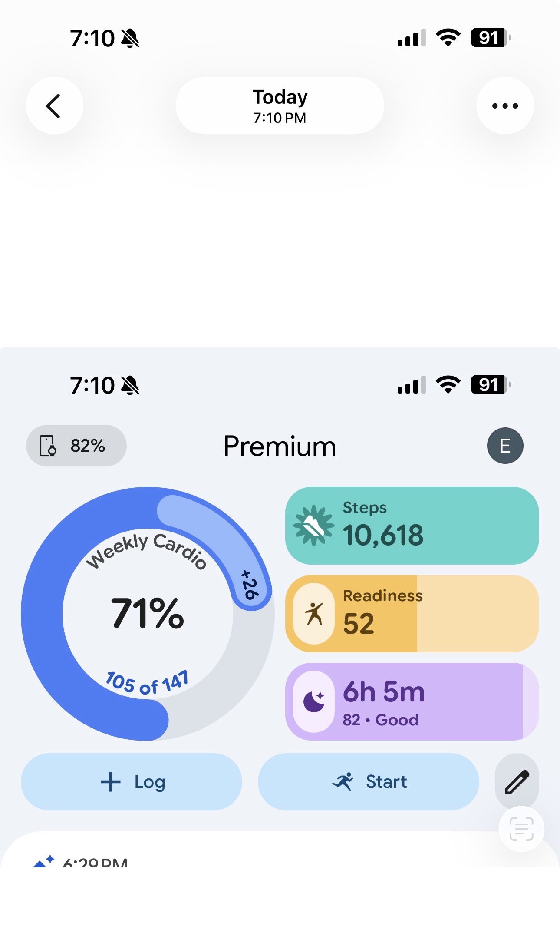Tap the Log button
The height and width of the screenshot is (936, 560).
coord(131,782)
